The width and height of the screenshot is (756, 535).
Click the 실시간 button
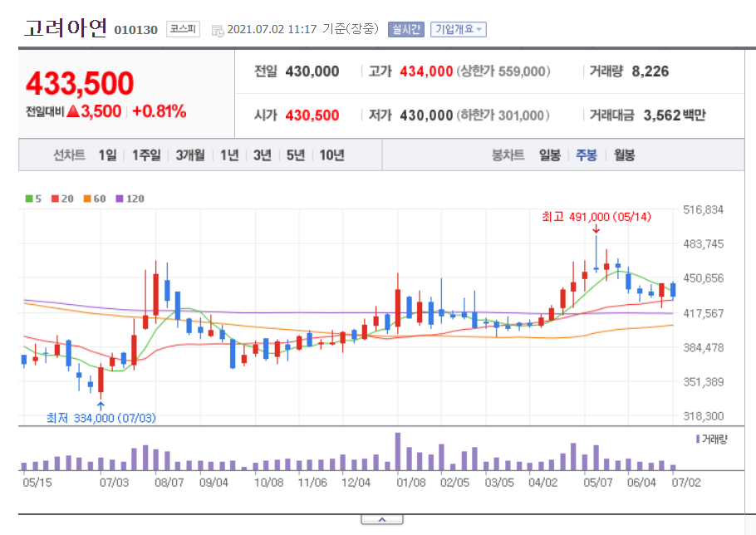click(406, 29)
